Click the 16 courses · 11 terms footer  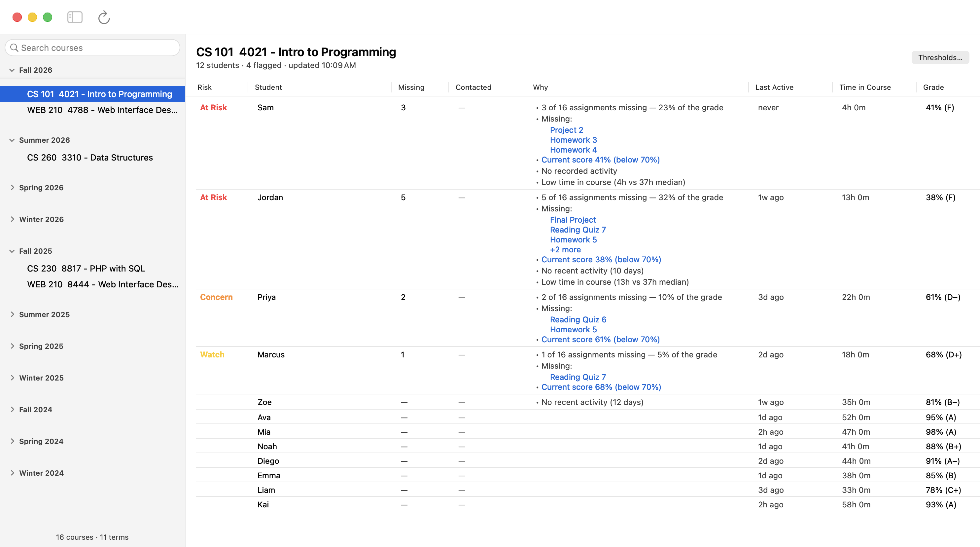coord(92,537)
